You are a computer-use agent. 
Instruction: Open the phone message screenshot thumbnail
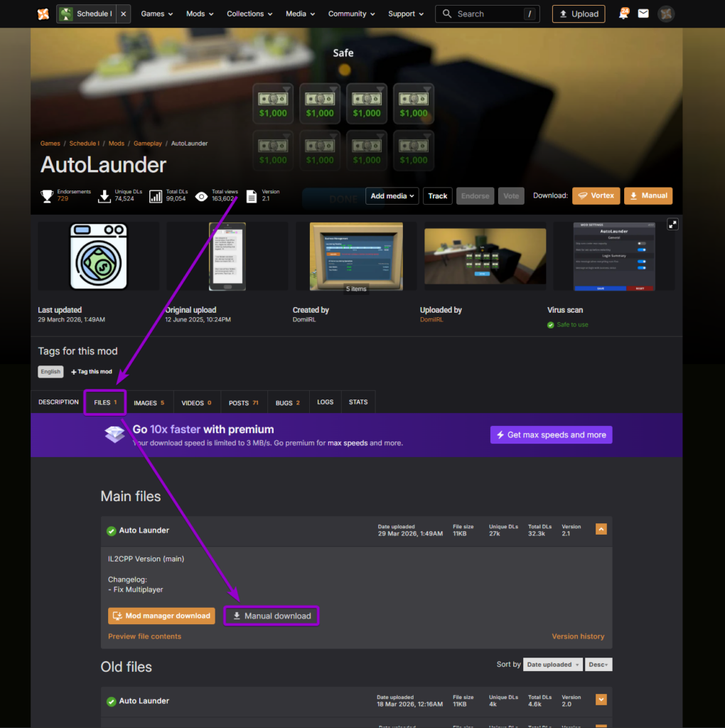[x=227, y=256]
